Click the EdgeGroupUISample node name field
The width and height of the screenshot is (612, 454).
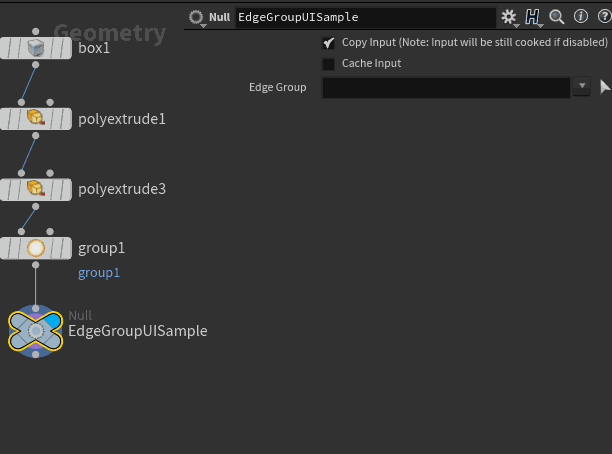[366, 17]
